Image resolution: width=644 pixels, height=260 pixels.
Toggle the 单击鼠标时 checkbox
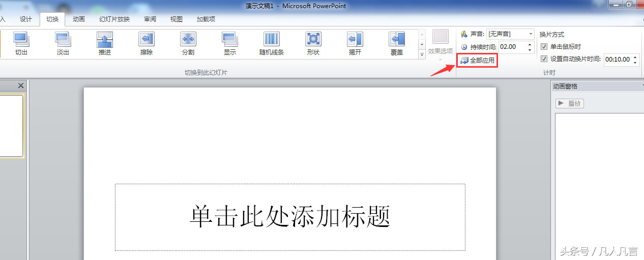point(544,47)
